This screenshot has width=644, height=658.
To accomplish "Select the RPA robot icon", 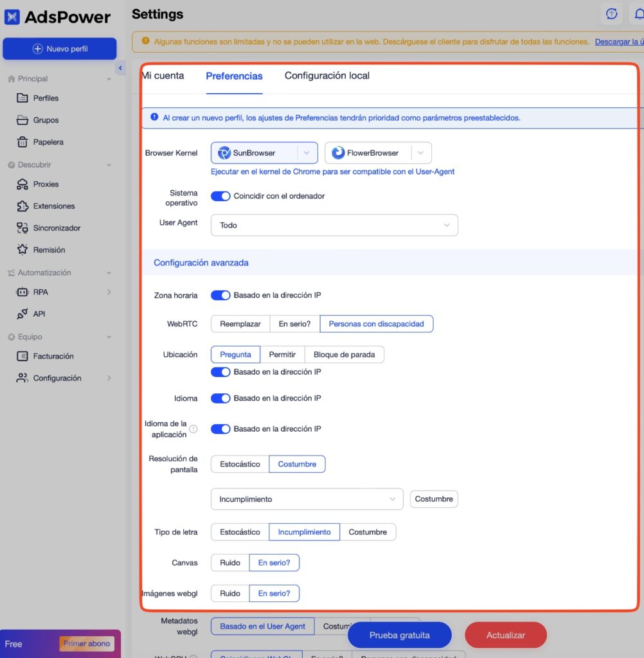I will [21, 292].
